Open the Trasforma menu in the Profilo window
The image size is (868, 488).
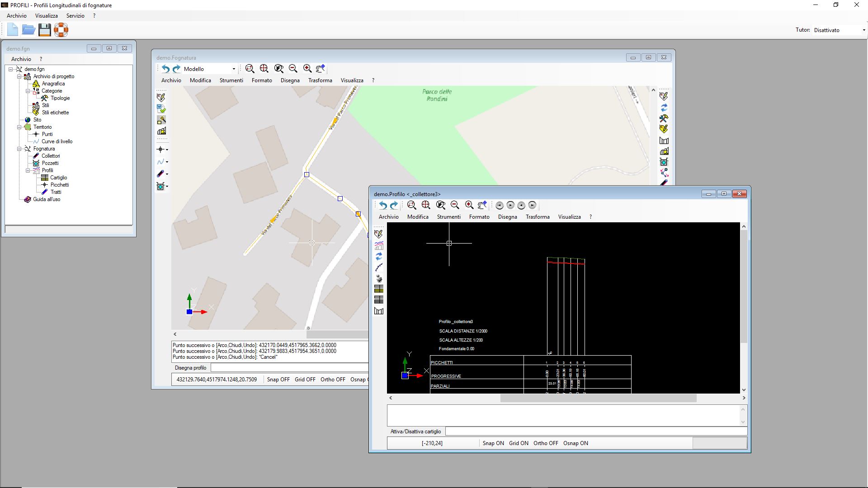click(x=538, y=217)
